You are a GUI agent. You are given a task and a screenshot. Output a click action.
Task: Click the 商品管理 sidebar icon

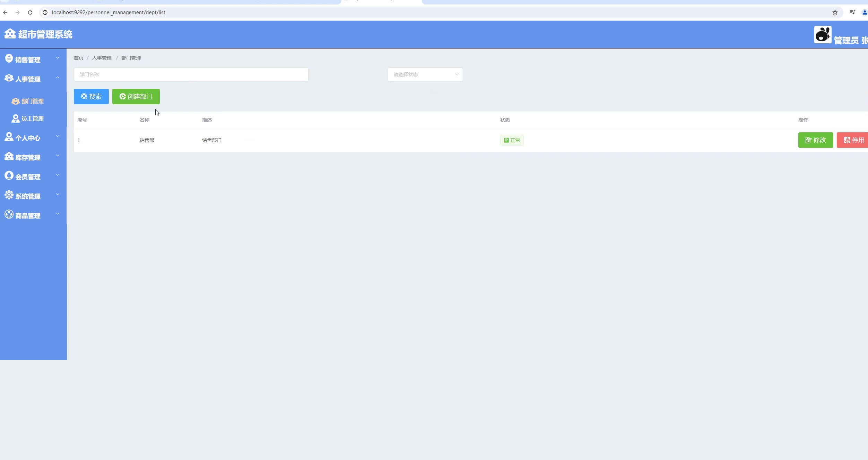pyautogui.click(x=9, y=214)
